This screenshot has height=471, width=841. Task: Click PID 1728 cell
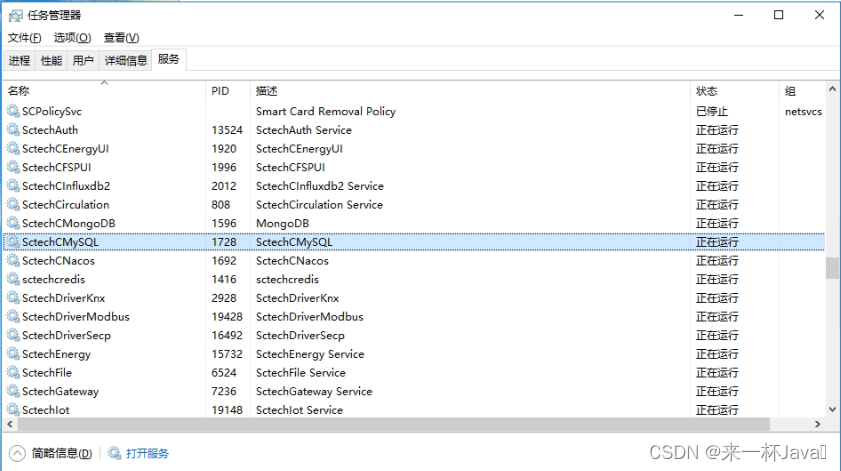(x=224, y=242)
